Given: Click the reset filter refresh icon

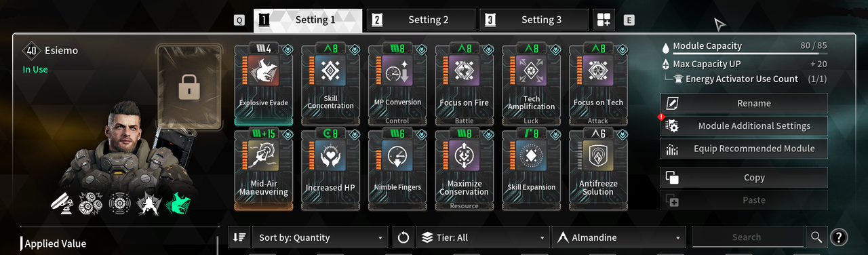Looking at the screenshot, I should pos(403,237).
